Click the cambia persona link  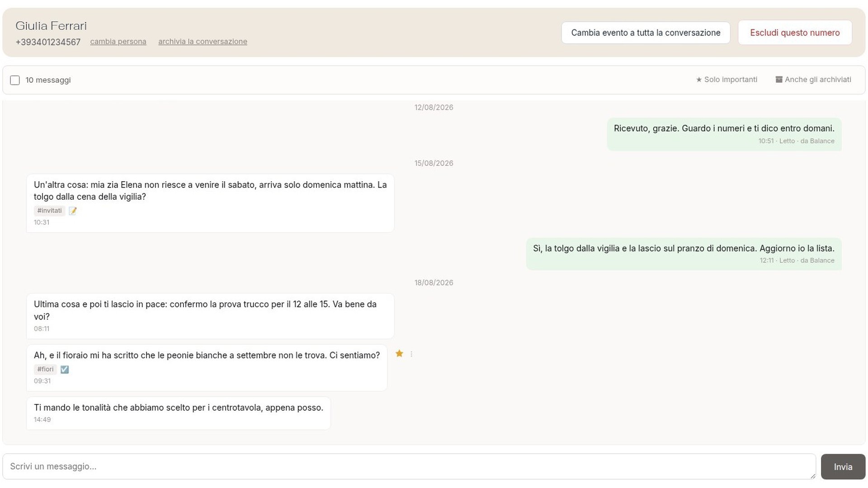coord(118,42)
